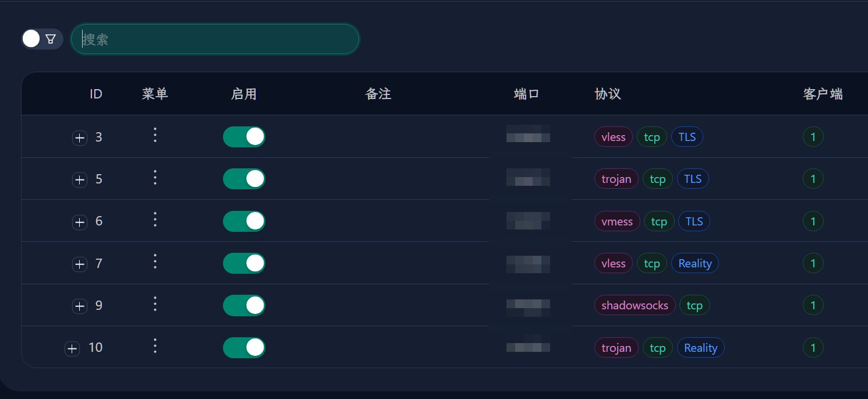Focus the 搜索 search input field
The image size is (868, 399).
pyautogui.click(x=215, y=40)
